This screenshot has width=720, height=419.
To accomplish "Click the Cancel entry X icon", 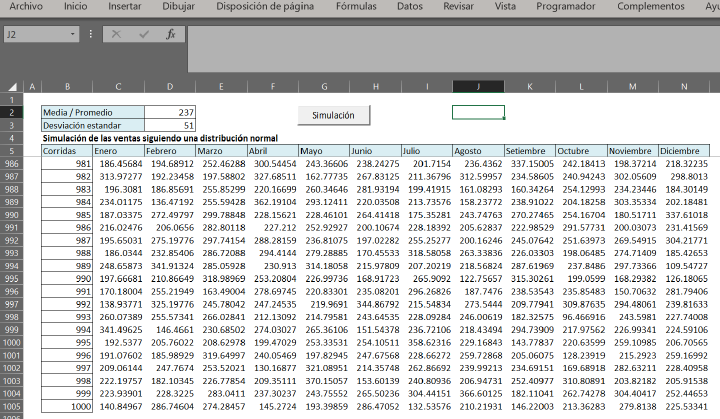I will (x=117, y=34).
